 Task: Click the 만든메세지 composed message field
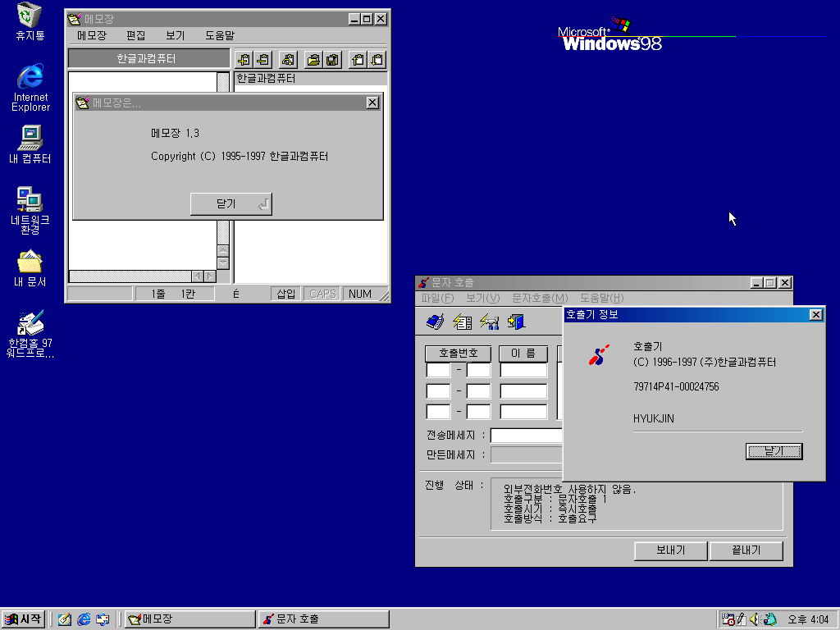[x=526, y=454]
